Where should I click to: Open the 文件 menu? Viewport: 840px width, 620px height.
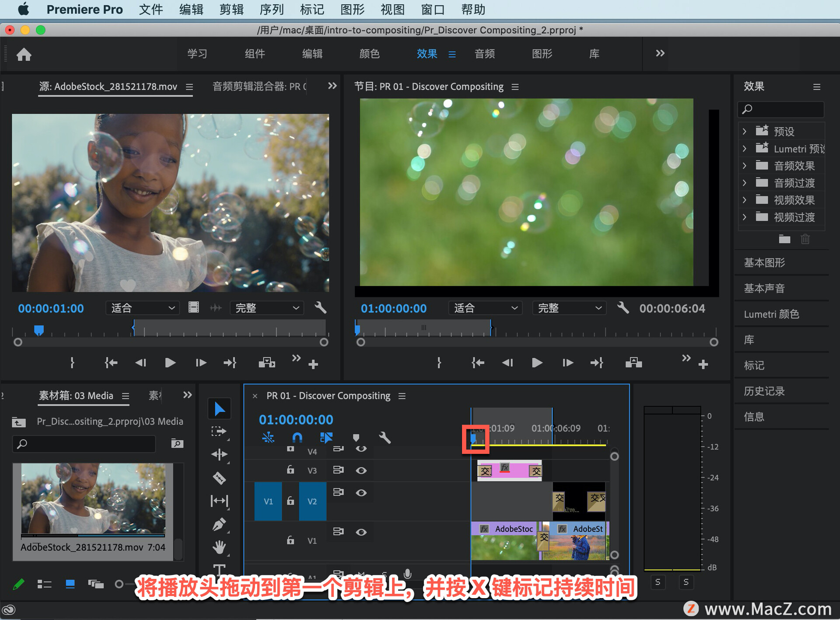coord(151,9)
